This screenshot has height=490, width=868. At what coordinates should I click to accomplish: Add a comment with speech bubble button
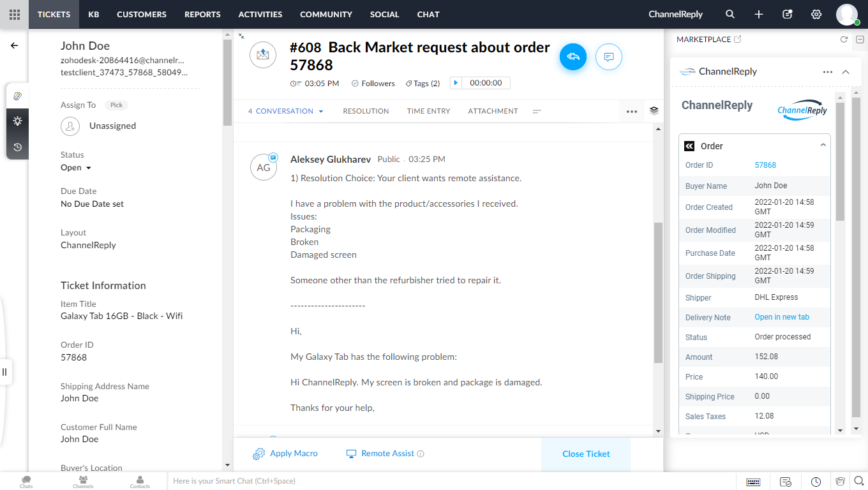pos(609,57)
